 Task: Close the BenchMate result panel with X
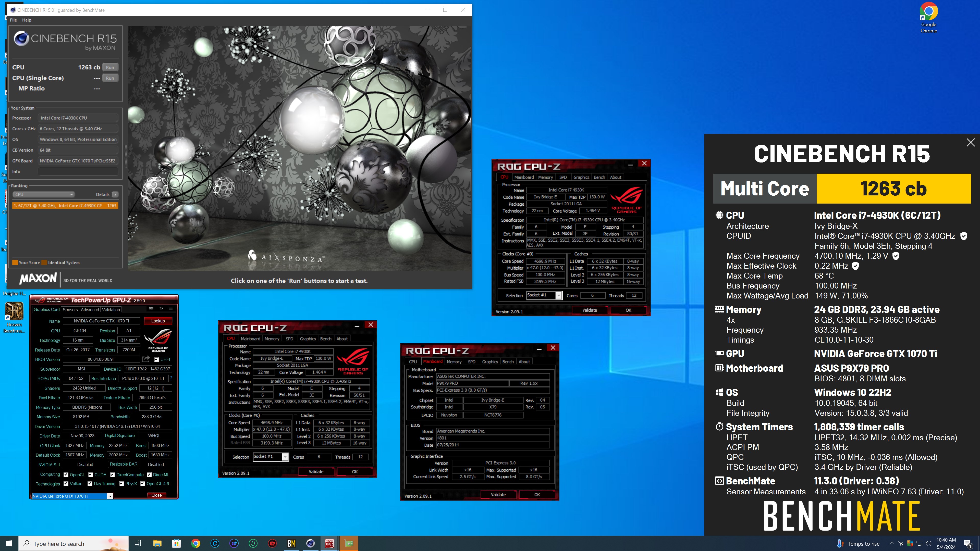pos(971,143)
